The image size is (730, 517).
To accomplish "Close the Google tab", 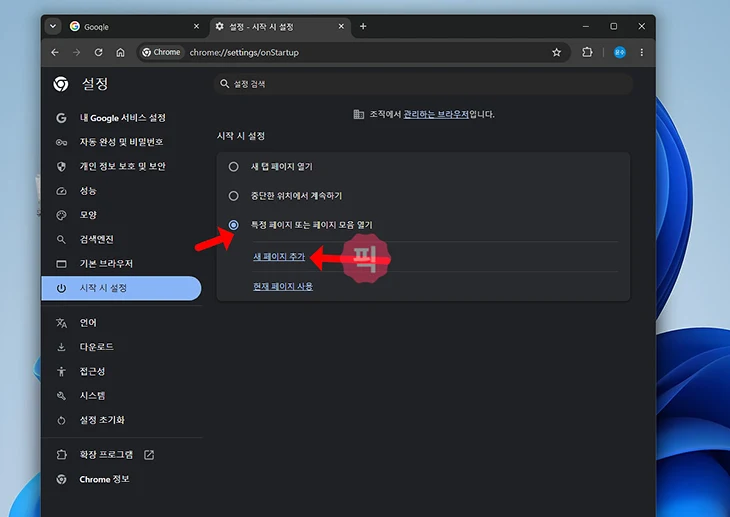I will click(196, 26).
